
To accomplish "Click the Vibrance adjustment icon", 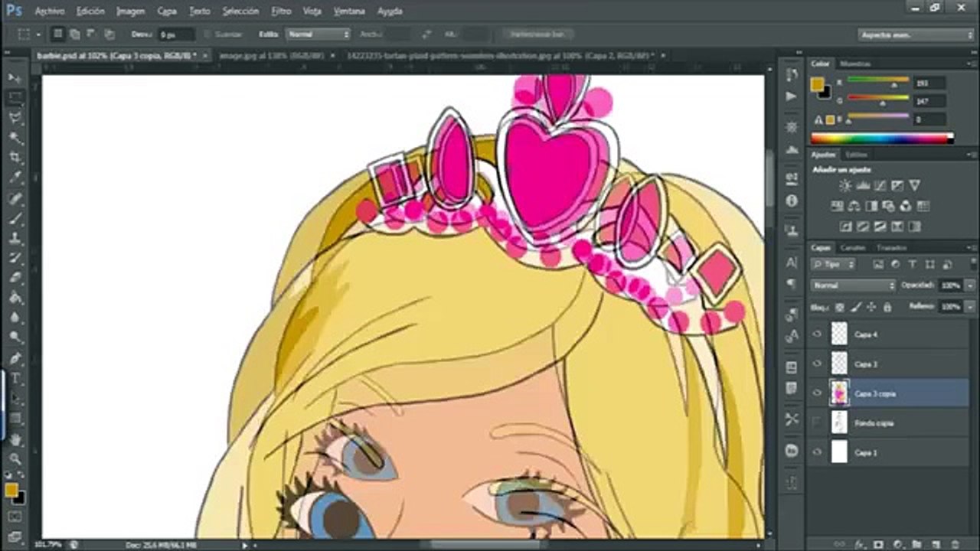I will [914, 186].
